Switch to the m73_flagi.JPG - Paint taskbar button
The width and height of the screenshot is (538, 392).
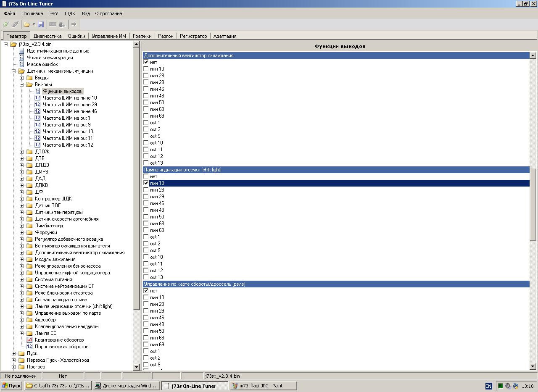click(264, 386)
